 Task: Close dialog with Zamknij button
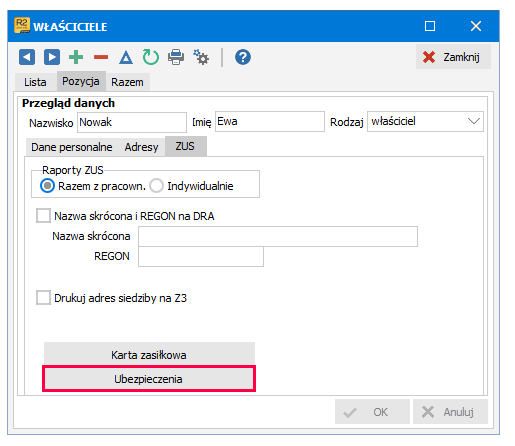pos(453,57)
